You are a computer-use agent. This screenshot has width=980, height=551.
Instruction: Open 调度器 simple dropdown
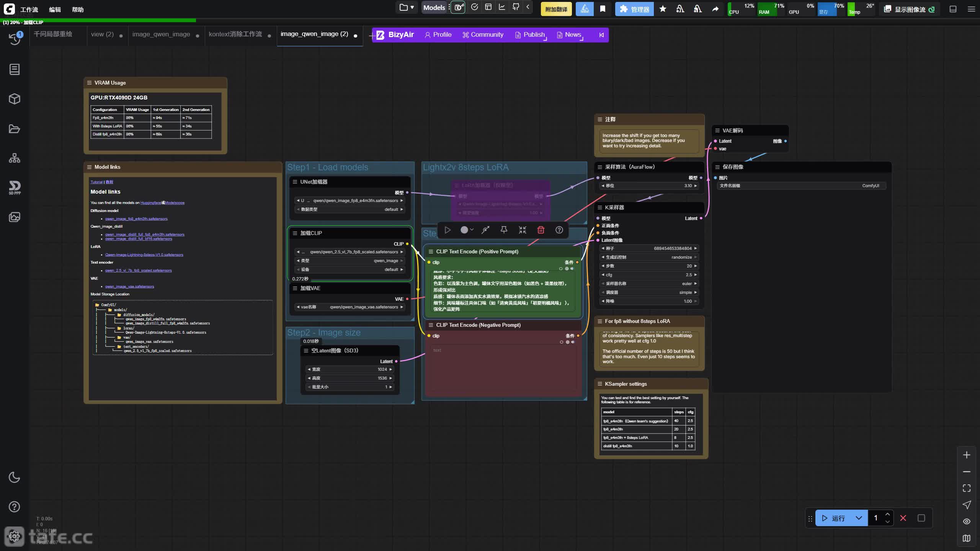click(x=649, y=292)
